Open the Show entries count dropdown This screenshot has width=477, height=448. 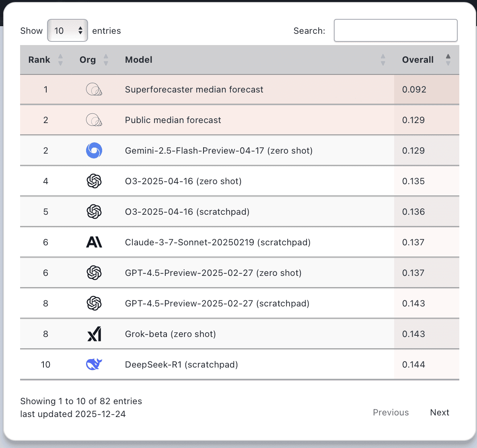pyautogui.click(x=68, y=31)
